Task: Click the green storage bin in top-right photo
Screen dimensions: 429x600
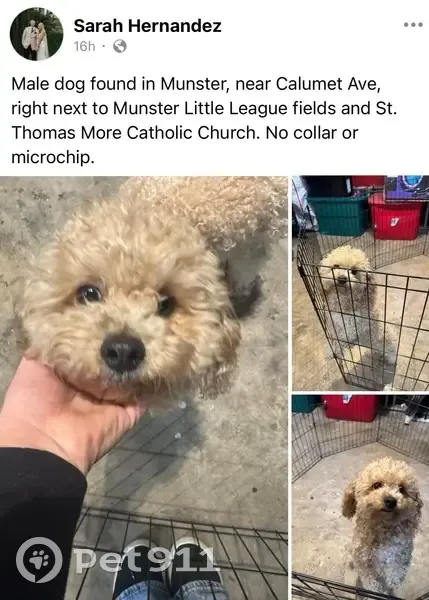Action: [337, 215]
